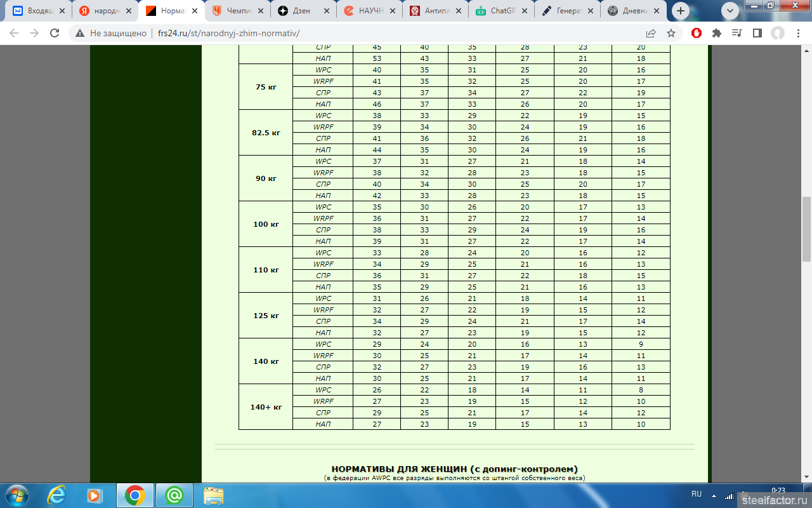
Task: Open the red Opera-style extension icon
Action: [x=697, y=33]
